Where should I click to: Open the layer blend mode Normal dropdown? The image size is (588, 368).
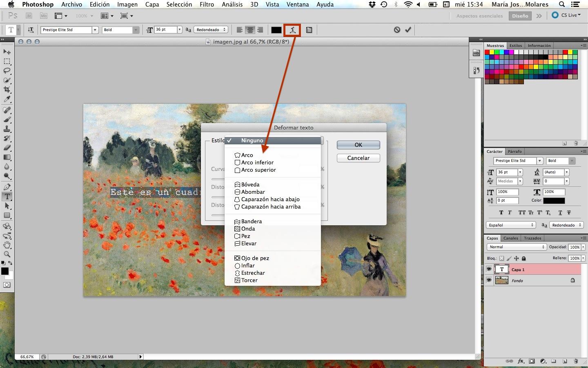517,247
